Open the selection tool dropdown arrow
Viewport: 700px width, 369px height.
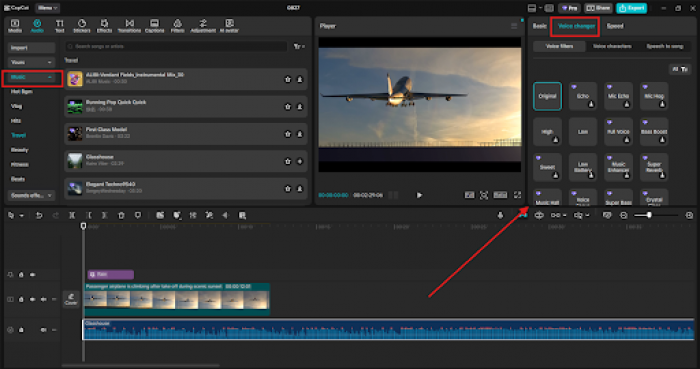21,216
